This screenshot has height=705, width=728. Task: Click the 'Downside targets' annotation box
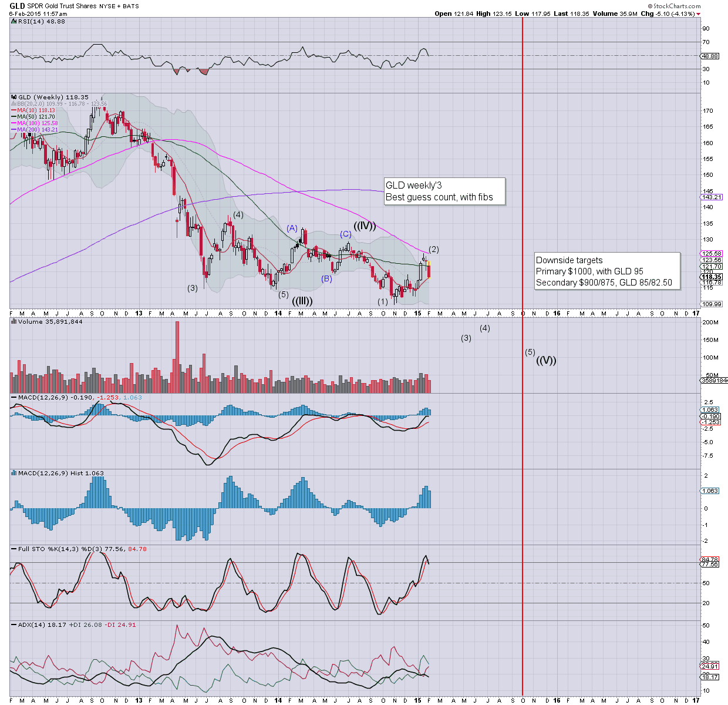607,271
